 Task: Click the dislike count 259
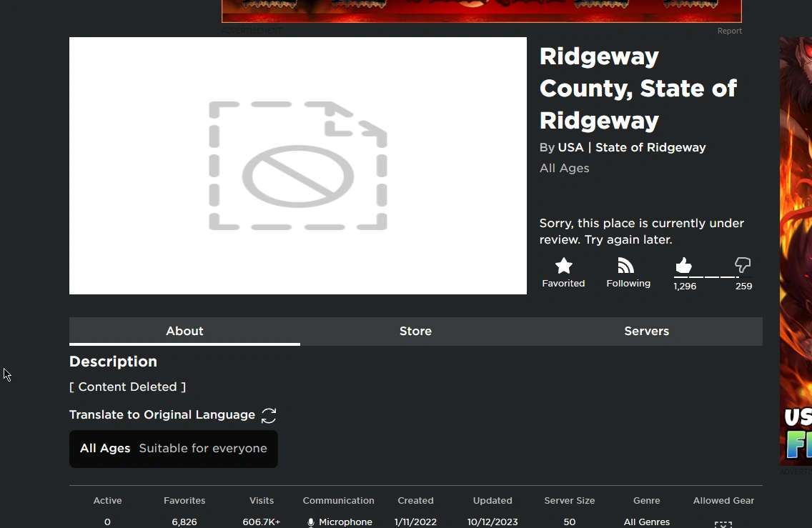(743, 286)
